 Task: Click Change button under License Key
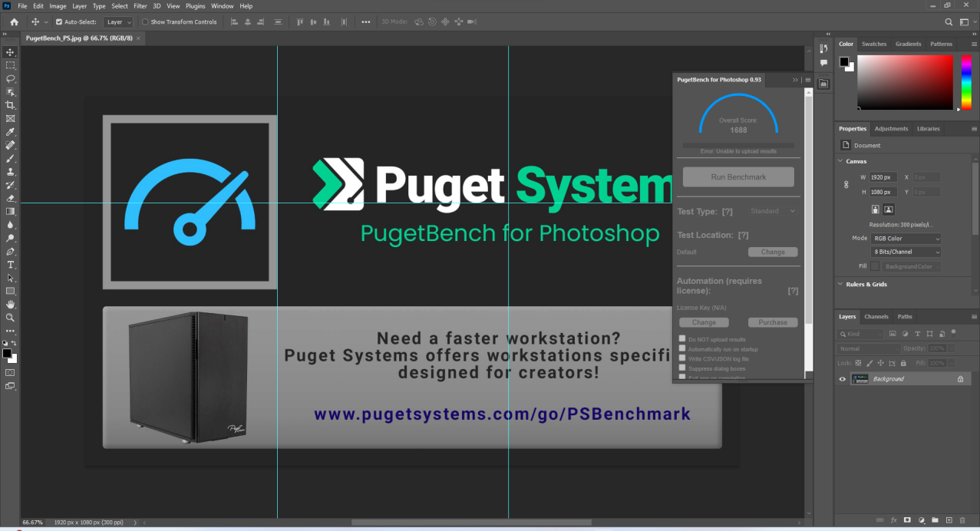tap(704, 322)
